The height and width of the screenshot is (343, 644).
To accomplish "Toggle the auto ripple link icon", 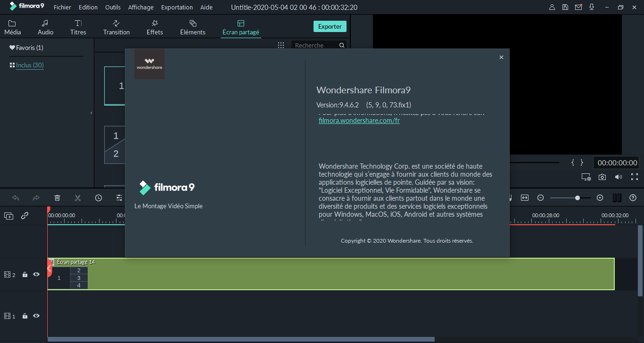I will click(25, 215).
